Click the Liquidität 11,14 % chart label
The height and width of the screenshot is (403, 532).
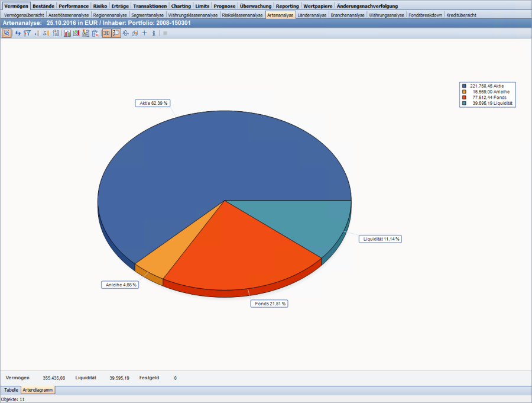coord(382,239)
